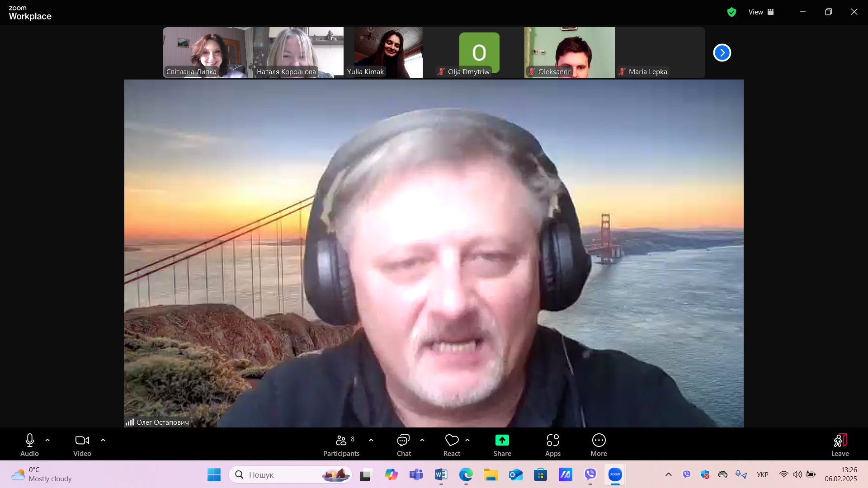The height and width of the screenshot is (488, 868).
Task: Click the Windows search box
Action: [291, 474]
